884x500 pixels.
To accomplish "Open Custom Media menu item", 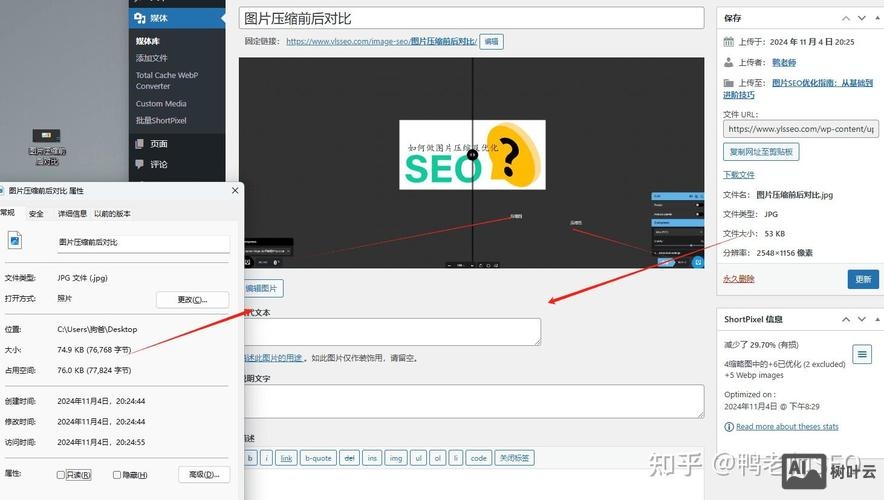I will point(161,104).
